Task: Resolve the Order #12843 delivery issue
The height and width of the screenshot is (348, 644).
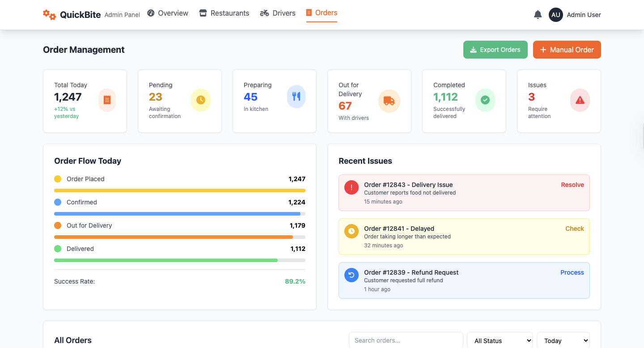Action: click(572, 185)
